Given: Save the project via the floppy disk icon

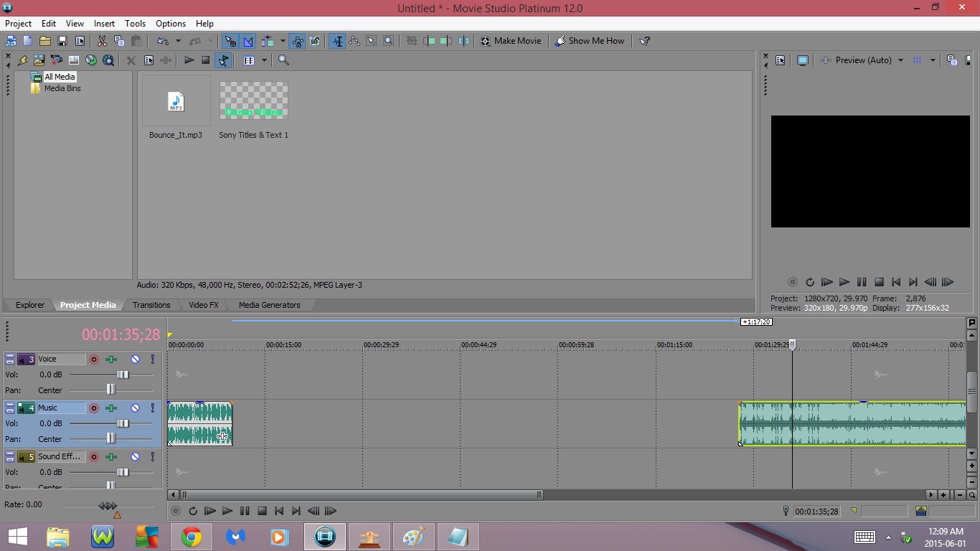Looking at the screenshot, I should [62, 41].
